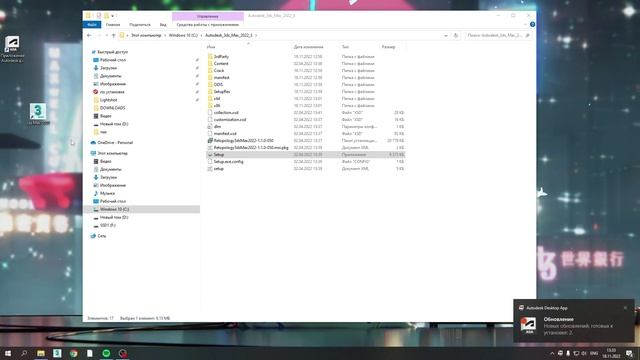Select the x64 folder
Image resolution: width=640 pixels, height=360 pixels.
tap(217, 98)
